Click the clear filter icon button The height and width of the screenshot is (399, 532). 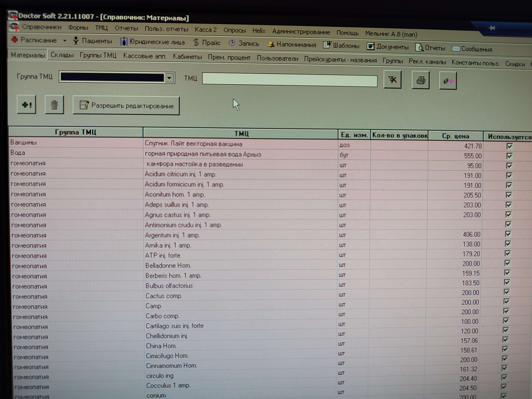392,80
